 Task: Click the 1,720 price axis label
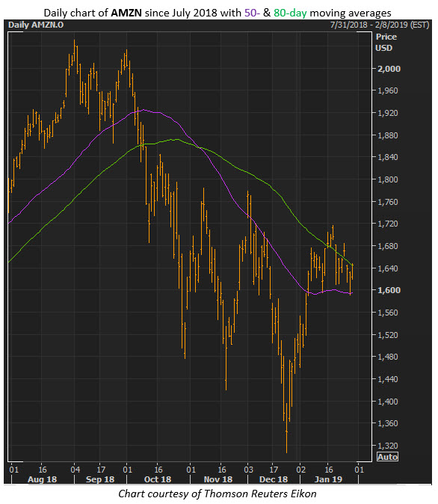click(x=388, y=224)
